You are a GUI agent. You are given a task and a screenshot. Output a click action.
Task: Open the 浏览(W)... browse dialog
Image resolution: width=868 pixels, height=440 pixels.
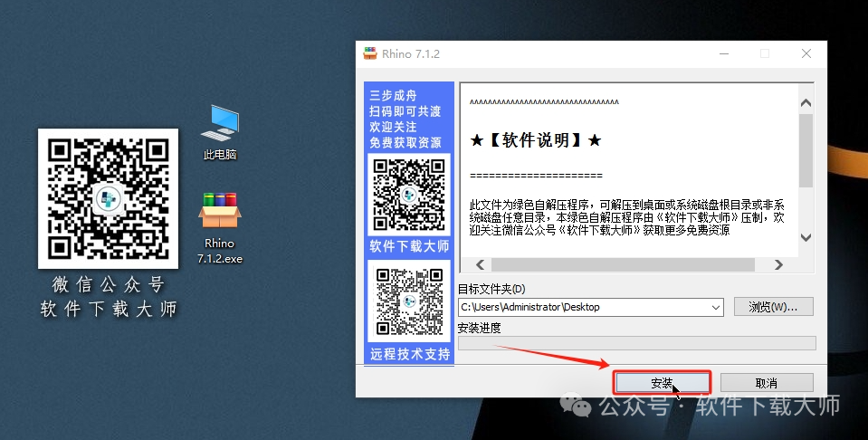point(773,307)
